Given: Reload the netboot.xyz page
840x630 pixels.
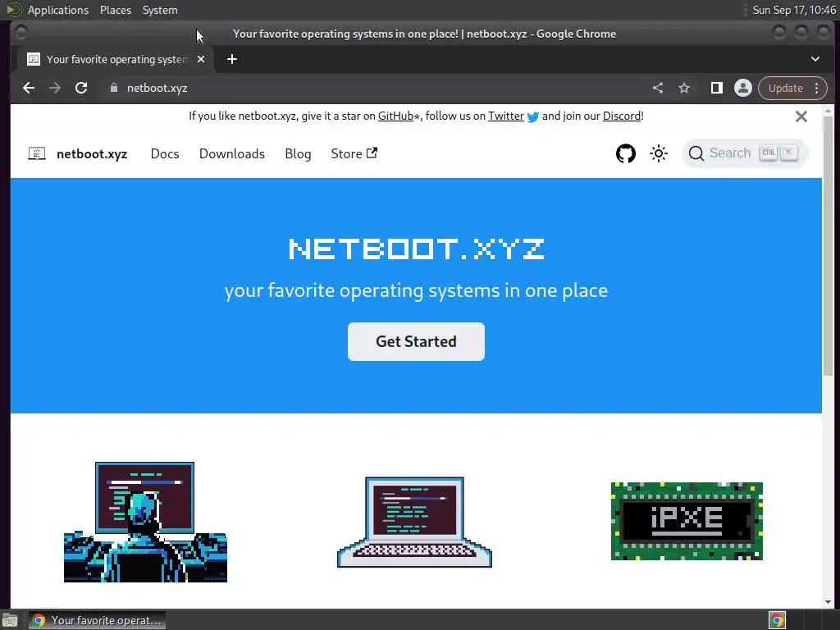Looking at the screenshot, I should [81, 88].
